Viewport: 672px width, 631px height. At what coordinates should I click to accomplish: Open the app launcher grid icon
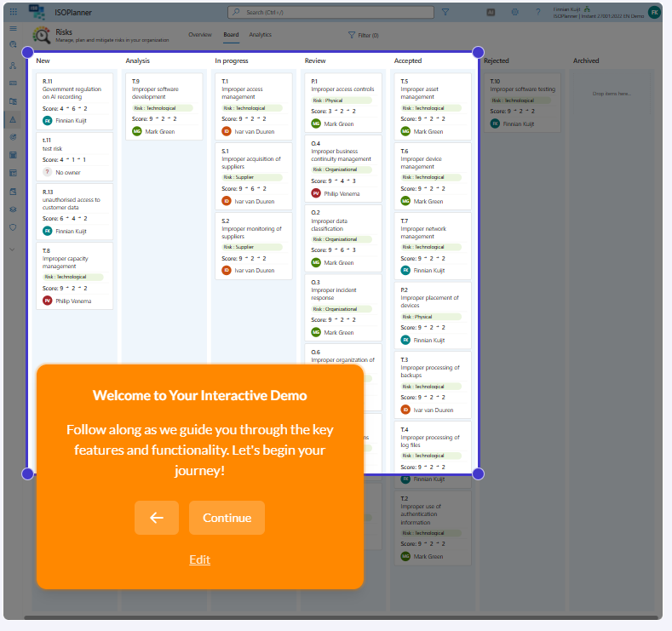coord(14,12)
